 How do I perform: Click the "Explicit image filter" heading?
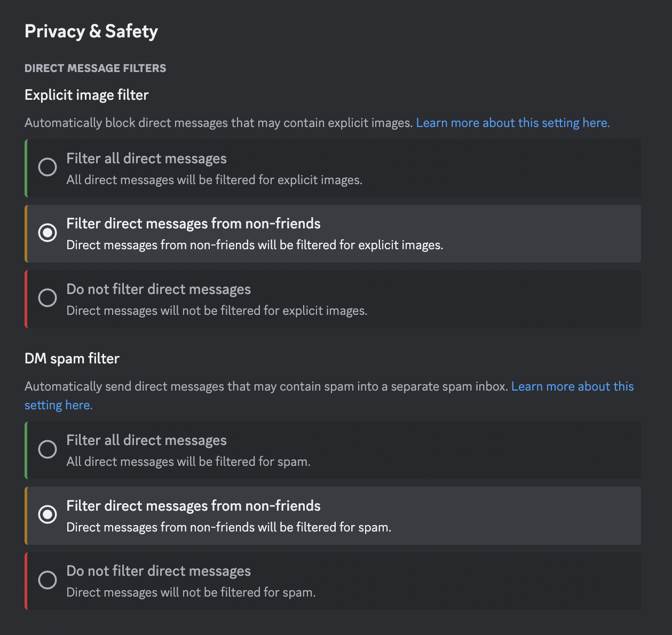pyautogui.click(x=86, y=94)
